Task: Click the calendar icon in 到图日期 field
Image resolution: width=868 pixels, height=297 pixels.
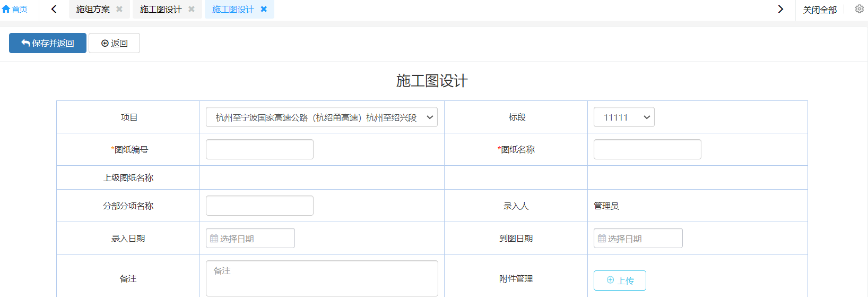Action: point(602,239)
